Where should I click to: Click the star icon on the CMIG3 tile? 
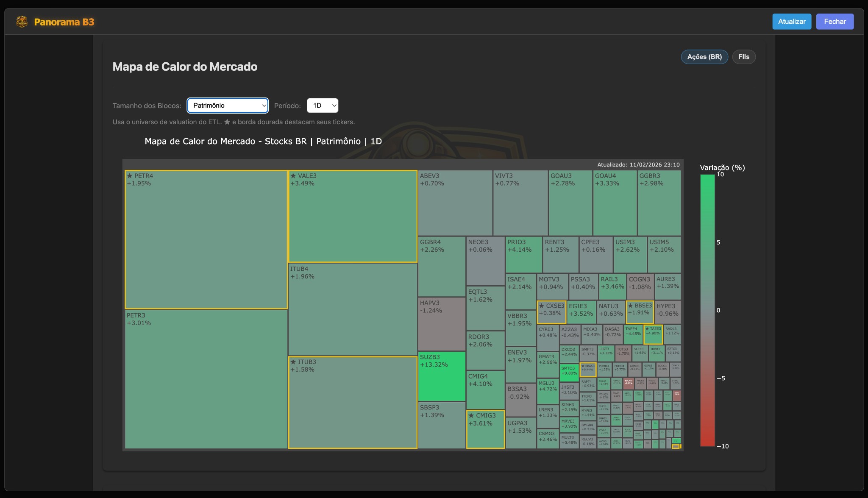(471, 416)
